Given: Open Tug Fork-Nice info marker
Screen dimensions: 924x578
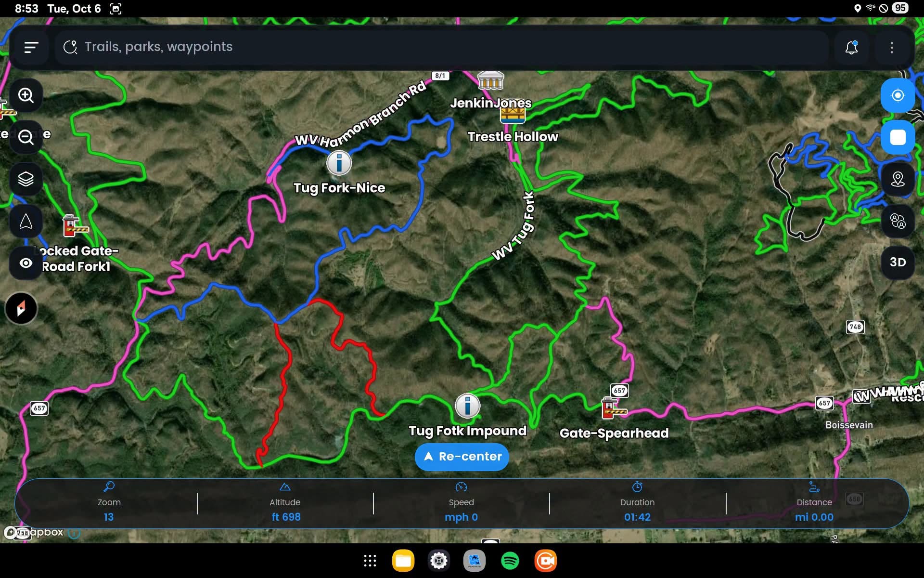Looking at the screenshot, I should (339, 163).
